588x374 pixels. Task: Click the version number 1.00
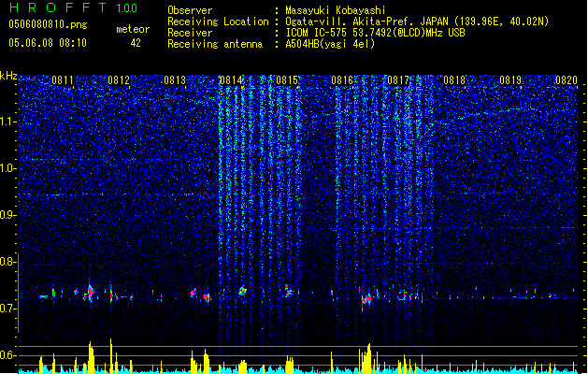pyautogui.click(x=126, y=7)
